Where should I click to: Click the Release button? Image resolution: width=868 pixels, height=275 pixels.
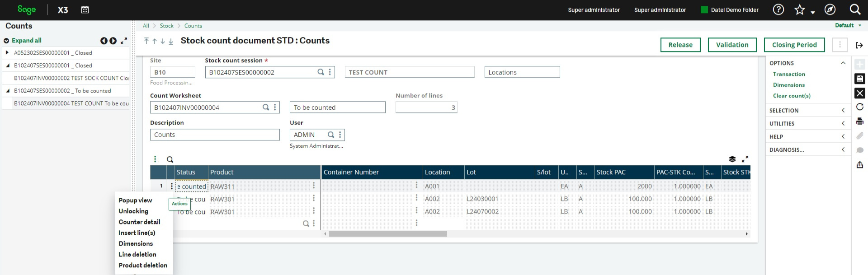coord(680,45)
